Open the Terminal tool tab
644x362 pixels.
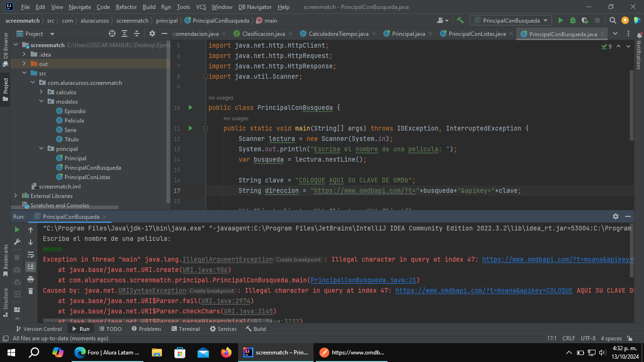click(x=185, y=329)
